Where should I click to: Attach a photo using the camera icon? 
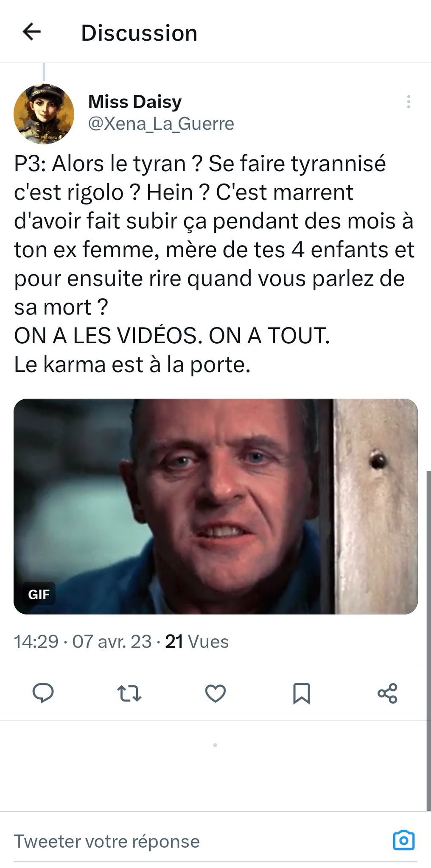coord(404,840)
